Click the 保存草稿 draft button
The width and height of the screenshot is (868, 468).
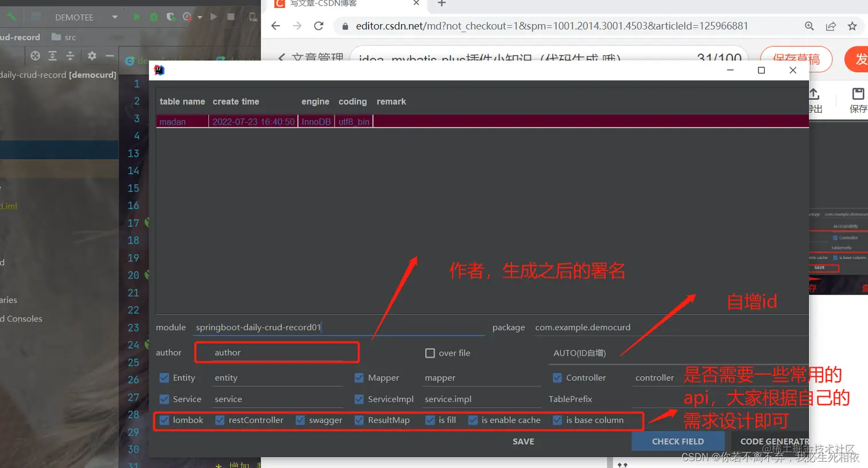click(x=796, y=59)
